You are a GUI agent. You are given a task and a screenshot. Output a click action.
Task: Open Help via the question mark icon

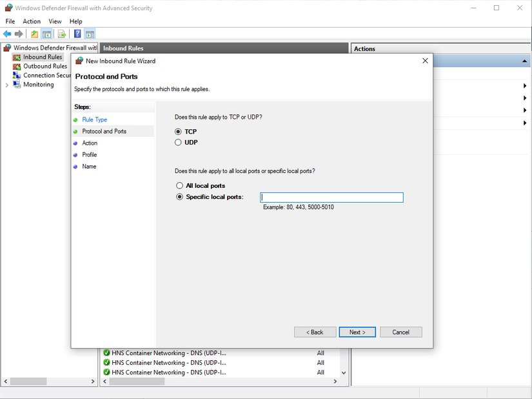77,34
